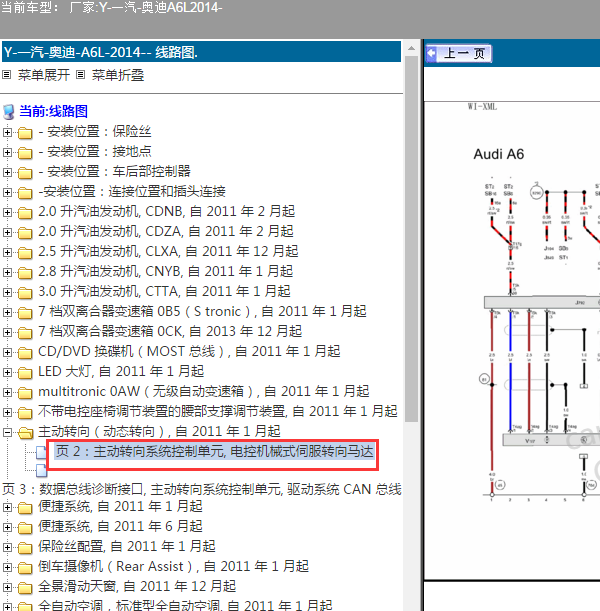Click the Y-一汽-奥迪-A6L-2014 线路图 header

[201, 52]
